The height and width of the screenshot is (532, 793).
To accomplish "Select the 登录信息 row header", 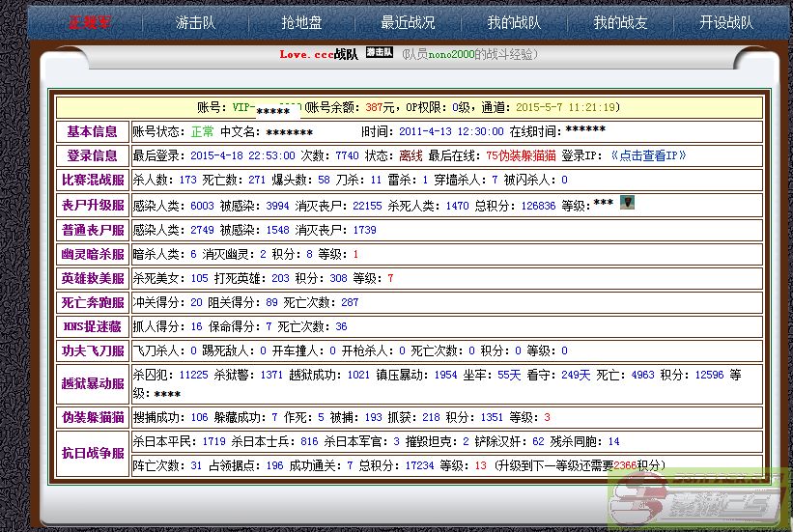I will 93,155.
